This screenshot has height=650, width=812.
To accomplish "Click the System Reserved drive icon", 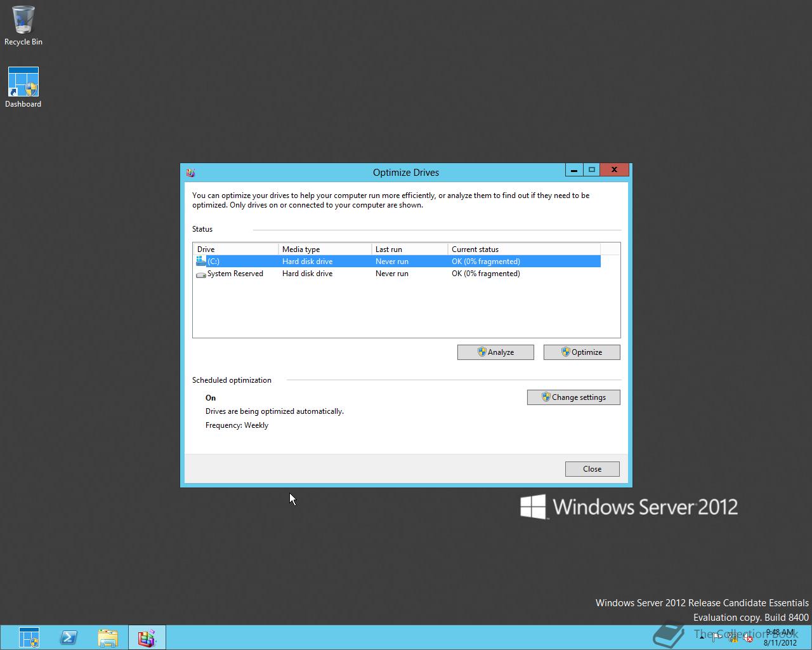I will pyautogui.click(x=201, y=274).
